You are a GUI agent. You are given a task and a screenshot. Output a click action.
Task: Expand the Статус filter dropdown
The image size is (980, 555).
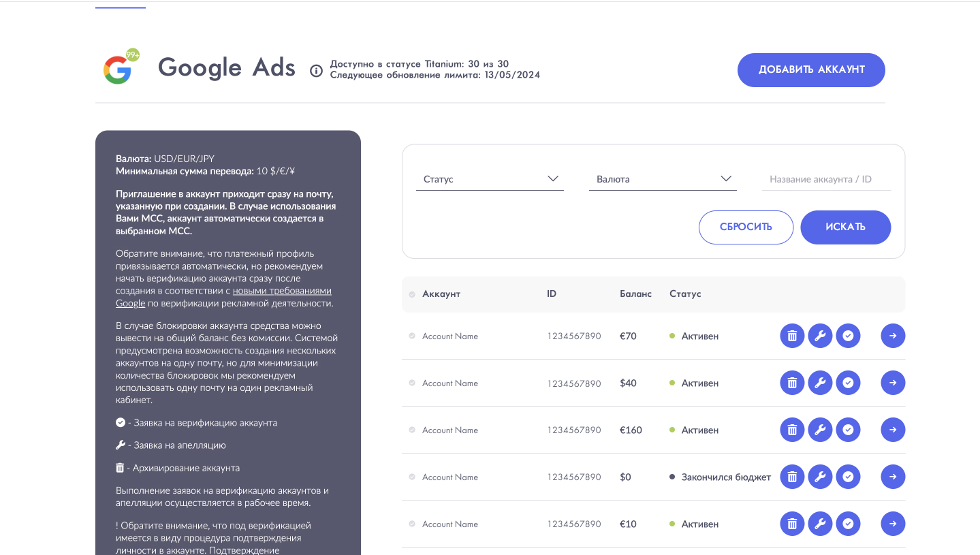pos(490,179)
